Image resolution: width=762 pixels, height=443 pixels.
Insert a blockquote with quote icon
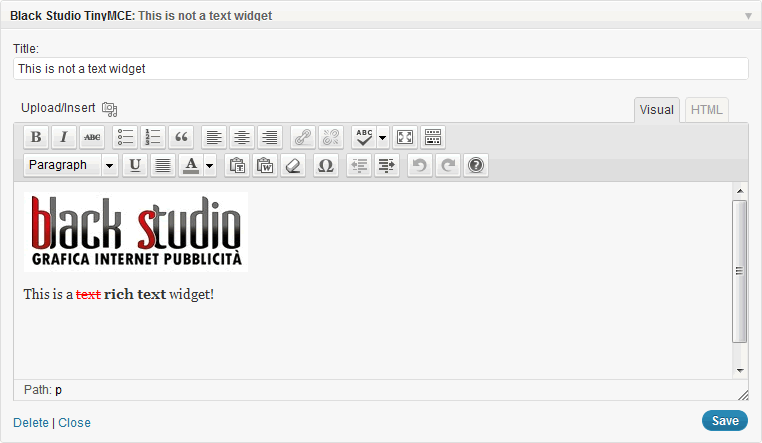[181, 137]
